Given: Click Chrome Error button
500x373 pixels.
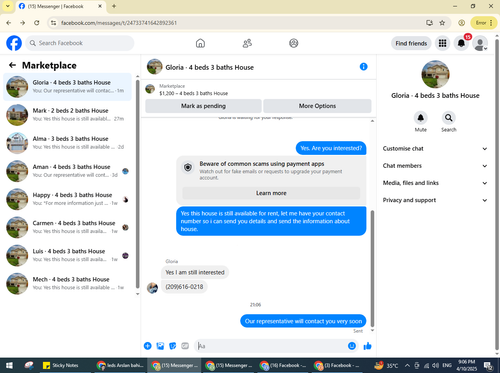Looking at the screenshot, I should point(483,23).
